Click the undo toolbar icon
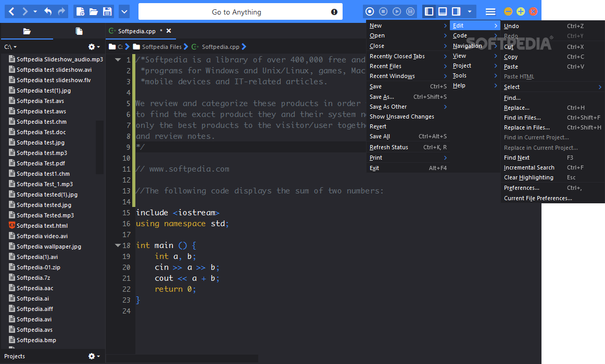 click(x=48, y=11)
